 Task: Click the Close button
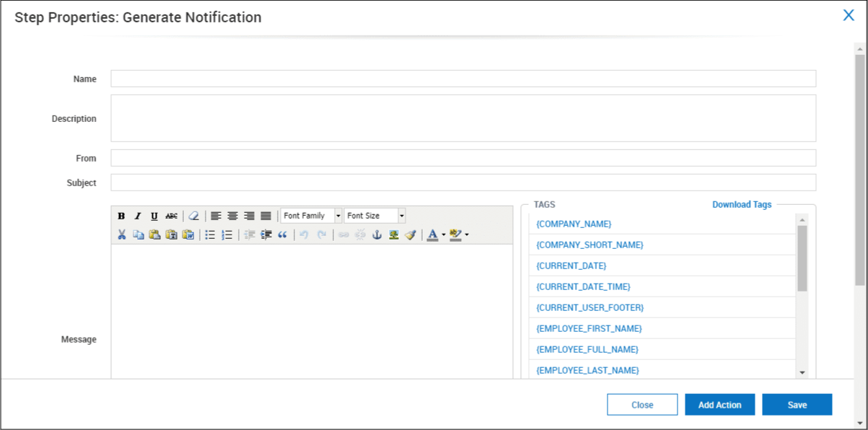click(x=642, y=405)
